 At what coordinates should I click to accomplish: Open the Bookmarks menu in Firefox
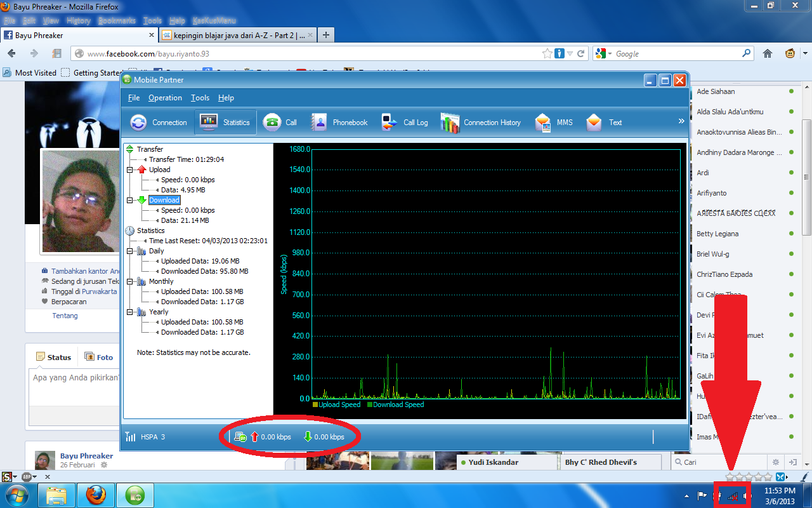click(117, 20)
